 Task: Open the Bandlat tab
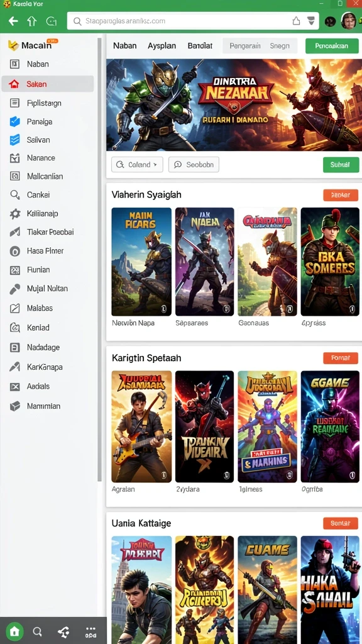[x=200, y=45]
